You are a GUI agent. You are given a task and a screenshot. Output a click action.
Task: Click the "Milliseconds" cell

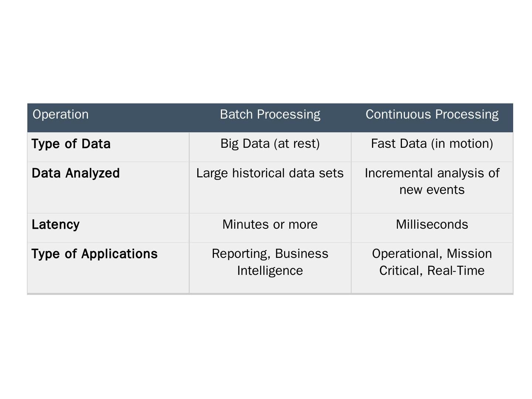point(432,225)
